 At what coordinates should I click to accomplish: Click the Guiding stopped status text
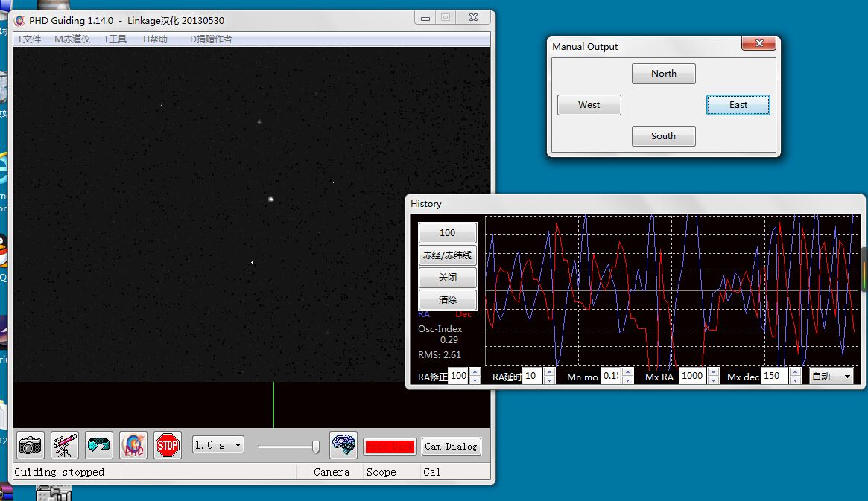59,472
